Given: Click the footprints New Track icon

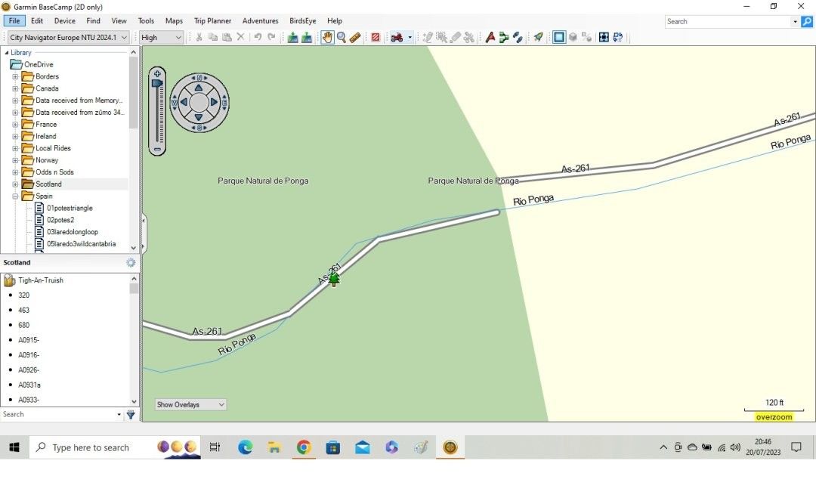Looking at the screenshot, I should (x=518, y=38).
